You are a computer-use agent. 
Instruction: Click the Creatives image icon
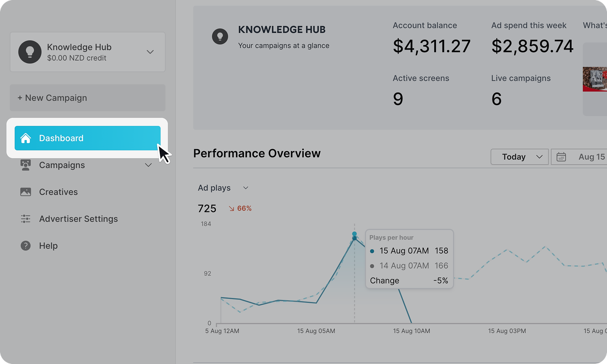(26, 192)
